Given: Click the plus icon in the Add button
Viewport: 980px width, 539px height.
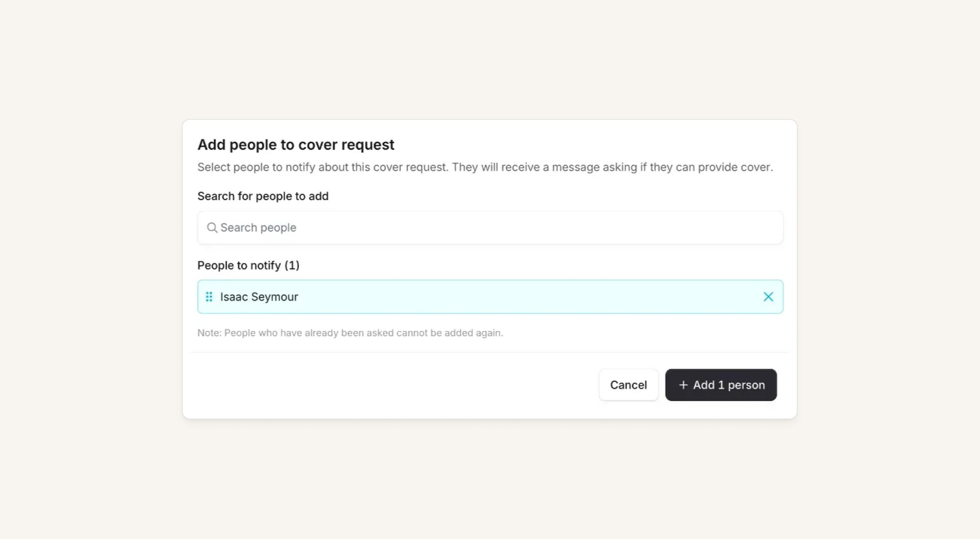Looking at the screenshot, I should tap(684, 385).
